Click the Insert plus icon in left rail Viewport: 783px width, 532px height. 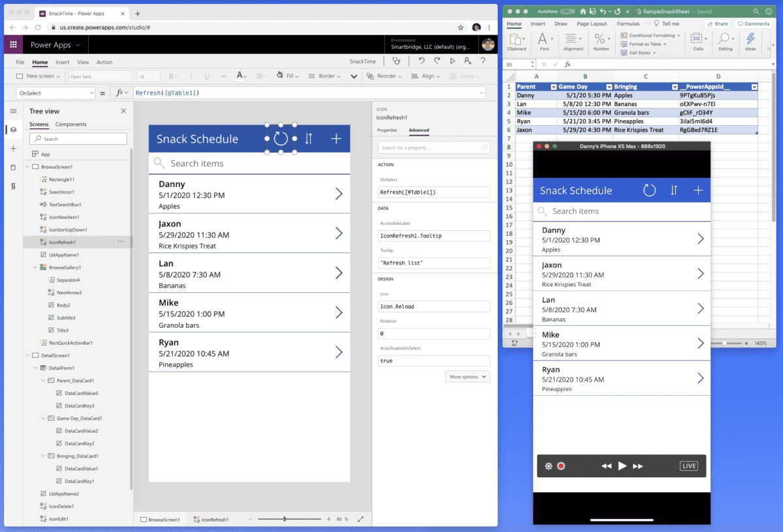13,149
